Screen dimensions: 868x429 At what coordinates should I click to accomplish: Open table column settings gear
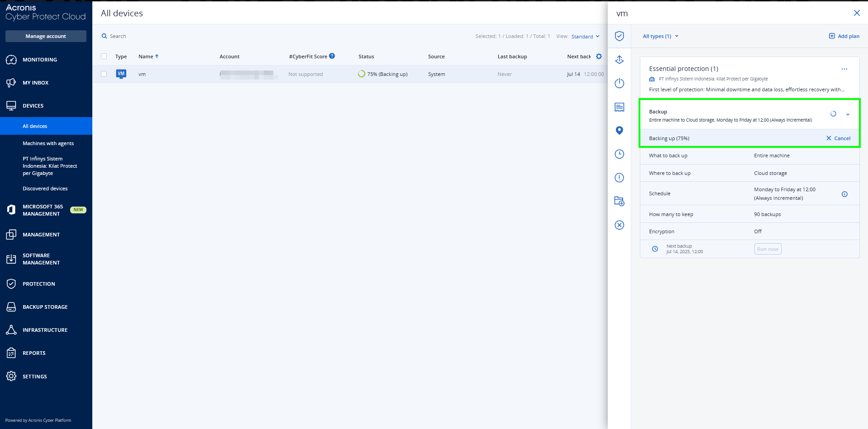pyautogui.click(x=599, y=57)
